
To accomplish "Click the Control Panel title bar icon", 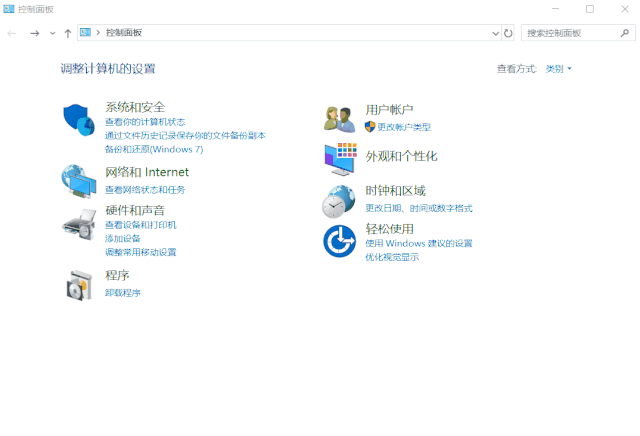I will pyautogui.click(x=9, y=9).
